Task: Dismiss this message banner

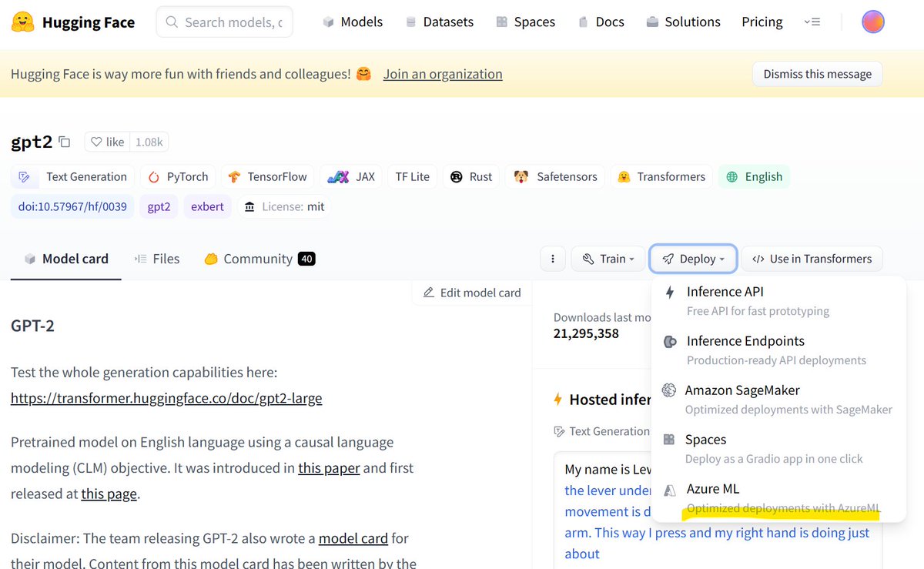Action: [817, 74]
